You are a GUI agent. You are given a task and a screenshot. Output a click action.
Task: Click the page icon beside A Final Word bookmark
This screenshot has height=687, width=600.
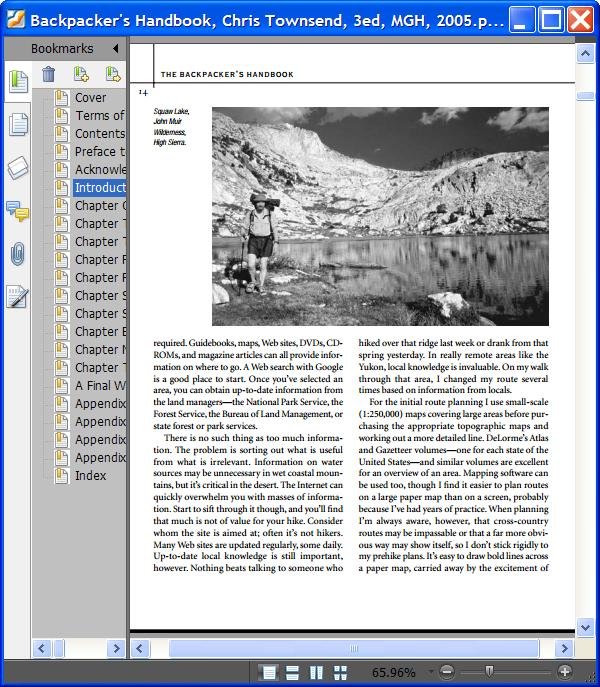point(61,386)
